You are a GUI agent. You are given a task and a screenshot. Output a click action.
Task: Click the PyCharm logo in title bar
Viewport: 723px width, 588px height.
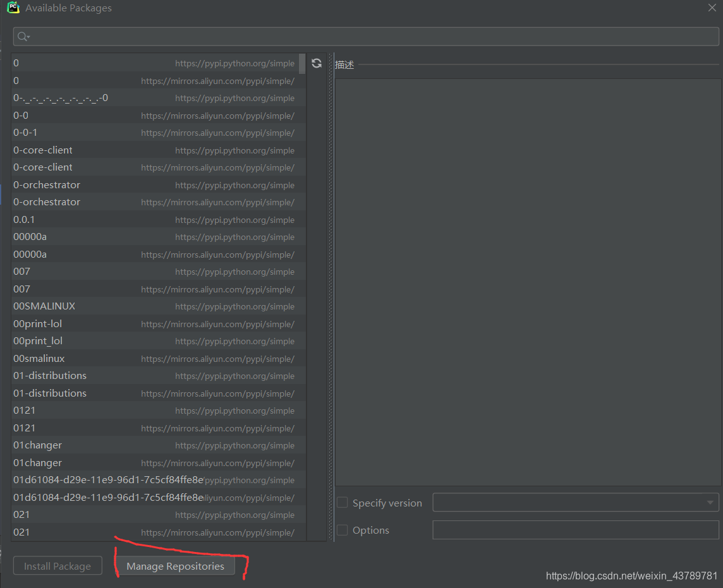coord(13,8)
